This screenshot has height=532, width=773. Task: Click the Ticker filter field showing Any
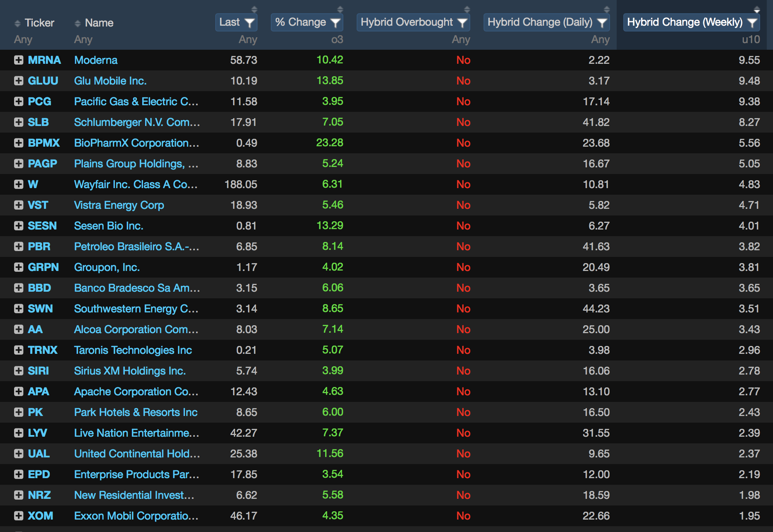23,40
